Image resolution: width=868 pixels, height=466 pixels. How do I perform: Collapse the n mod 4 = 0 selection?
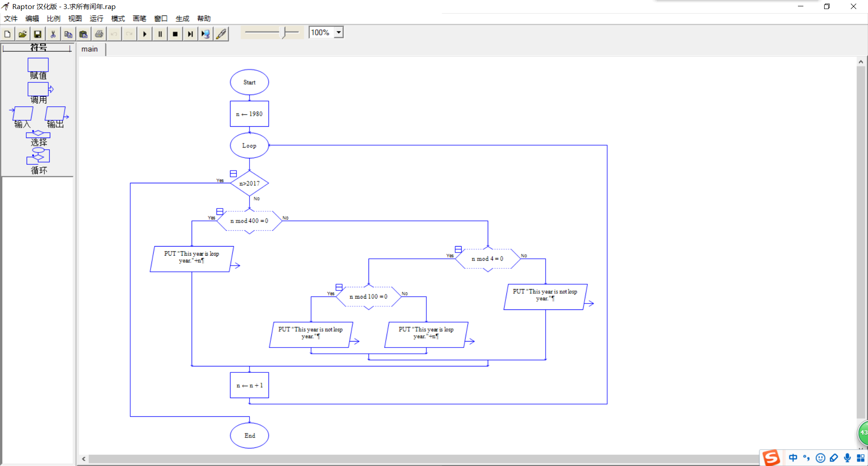458,250
